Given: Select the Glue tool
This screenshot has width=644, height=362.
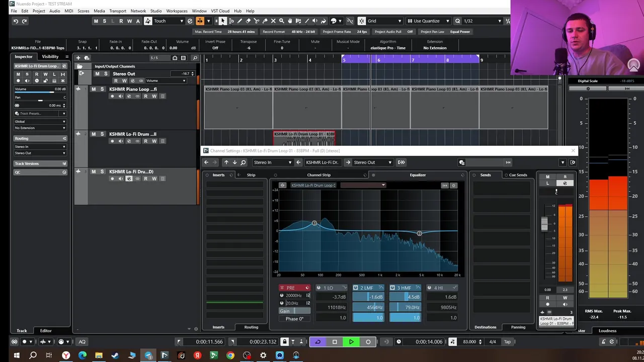Looking at the screenshot, I should (x=265, y=21).
